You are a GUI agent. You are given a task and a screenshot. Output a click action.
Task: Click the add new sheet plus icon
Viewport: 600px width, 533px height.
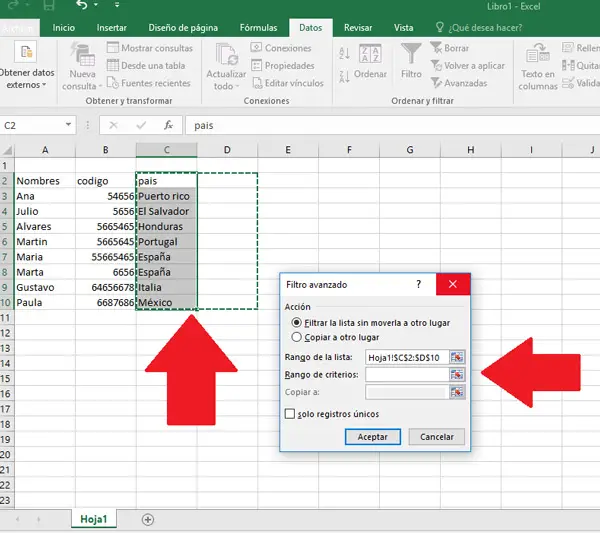point(148,519)
